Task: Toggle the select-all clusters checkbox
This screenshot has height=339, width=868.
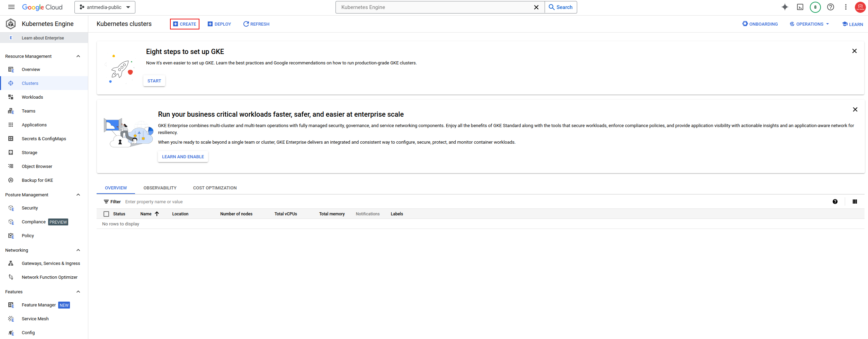Action: (x=106, y=214)
